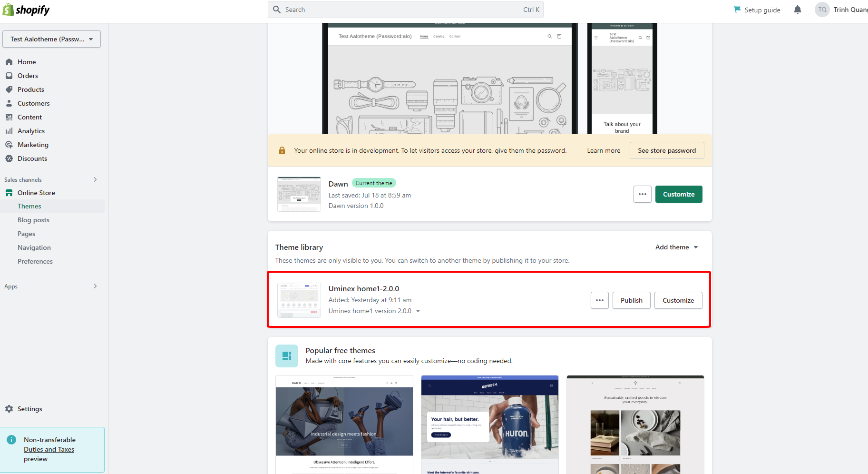868x474 pixels.
Task: Click the Learn more link
Action: (604, 150)
